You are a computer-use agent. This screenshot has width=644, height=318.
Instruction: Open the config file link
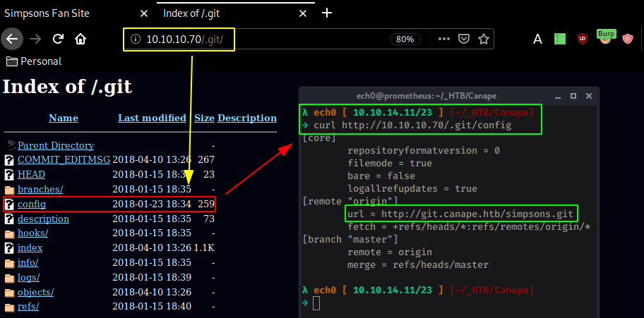click(x=32, y=204)
